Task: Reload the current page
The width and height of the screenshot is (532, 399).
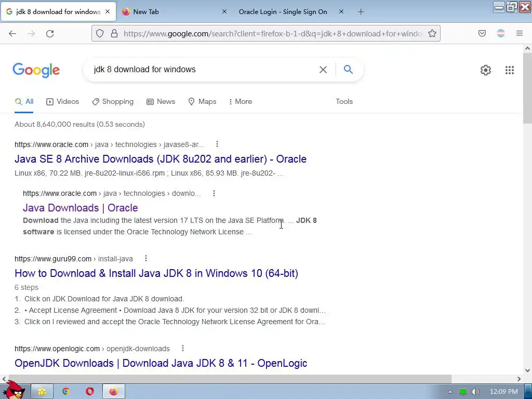Action: click(x=50, y=34)
